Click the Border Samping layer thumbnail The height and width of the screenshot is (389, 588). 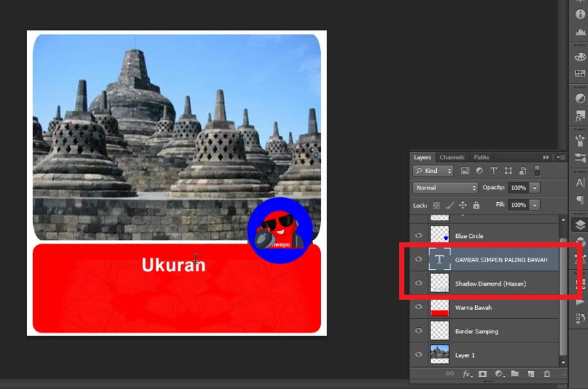tap(439, 331)
